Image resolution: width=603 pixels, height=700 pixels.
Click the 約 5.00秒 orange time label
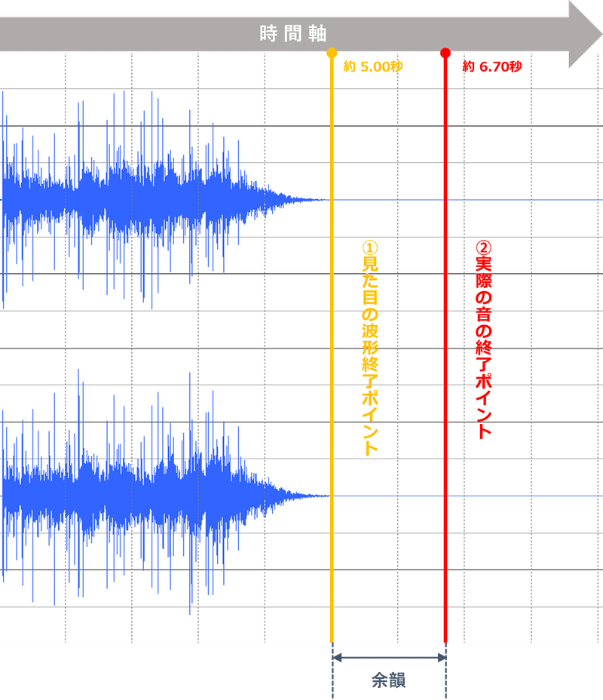373,66
